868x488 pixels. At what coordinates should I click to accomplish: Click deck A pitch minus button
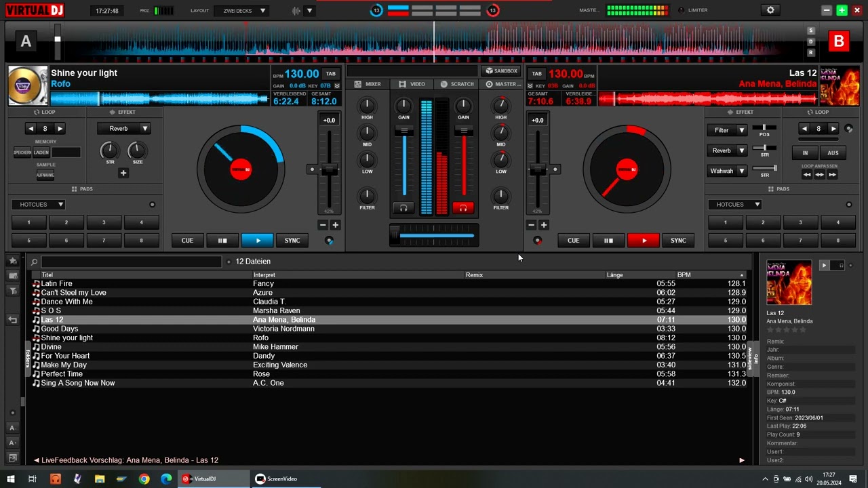point(323,225)
